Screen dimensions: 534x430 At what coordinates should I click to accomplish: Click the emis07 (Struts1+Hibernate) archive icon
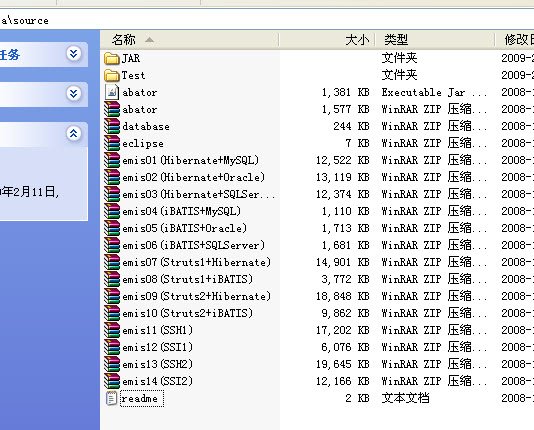point(112,262)
